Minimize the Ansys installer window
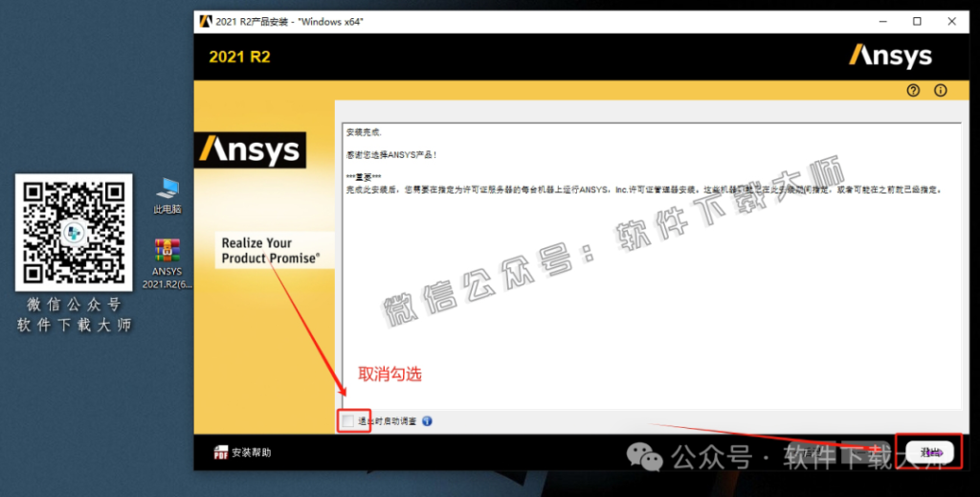980x497 pixels. pyautogui.click(x=882, y=21)
